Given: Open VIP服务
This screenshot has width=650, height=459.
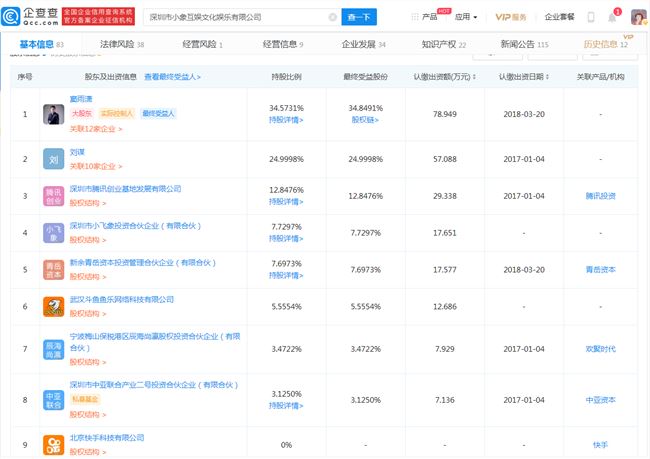Looking at the screenshot, I should coord(511,17).
